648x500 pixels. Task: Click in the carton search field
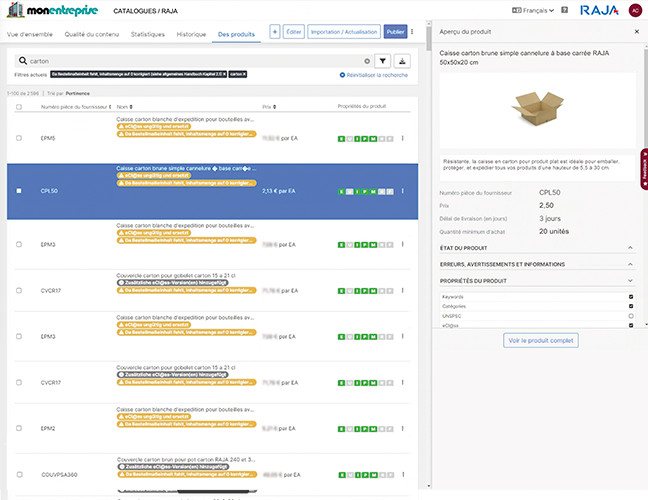click(194, 61)
